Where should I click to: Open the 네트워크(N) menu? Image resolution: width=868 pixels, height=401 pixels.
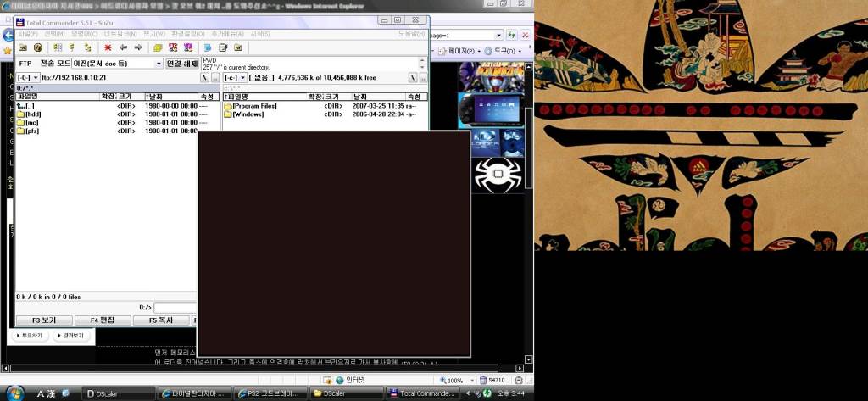point(120,34)
